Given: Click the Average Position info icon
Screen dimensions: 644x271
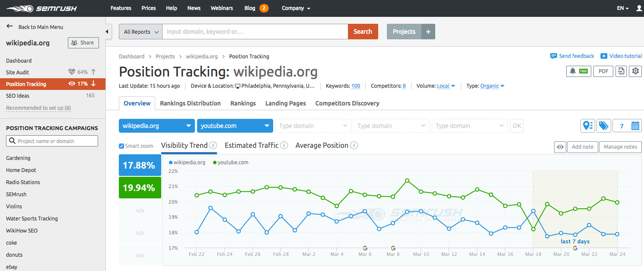Looking at the screenshot, I should (354, 145).
